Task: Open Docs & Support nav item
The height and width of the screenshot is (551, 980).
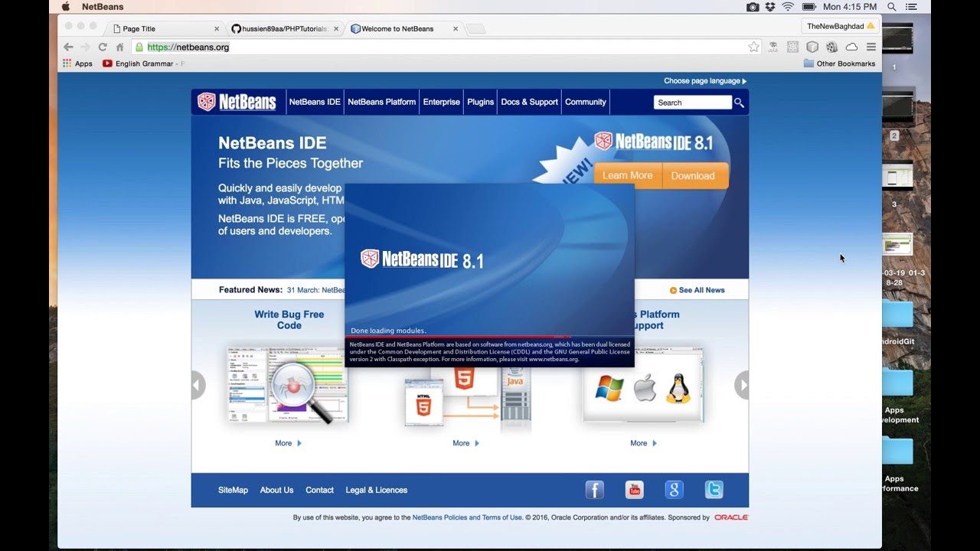Action: pyautogui.click(x=529, y=102)
